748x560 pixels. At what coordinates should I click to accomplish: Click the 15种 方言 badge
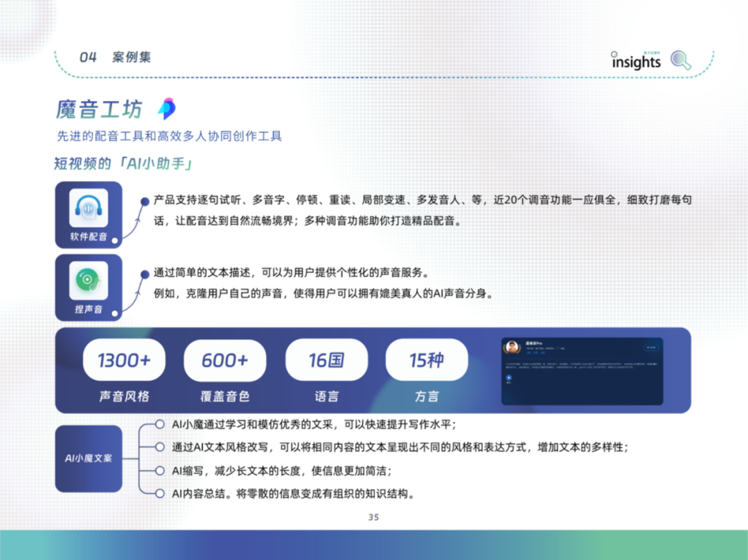click(427, 360)
